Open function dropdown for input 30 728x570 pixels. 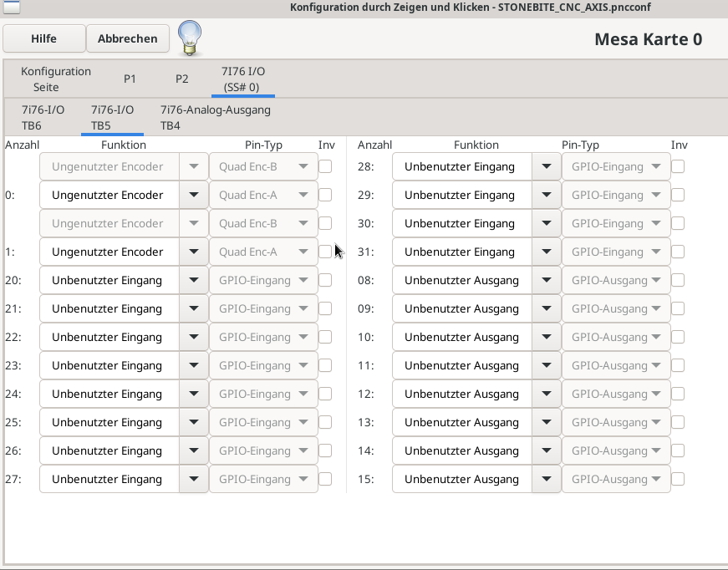click(547, 223)
